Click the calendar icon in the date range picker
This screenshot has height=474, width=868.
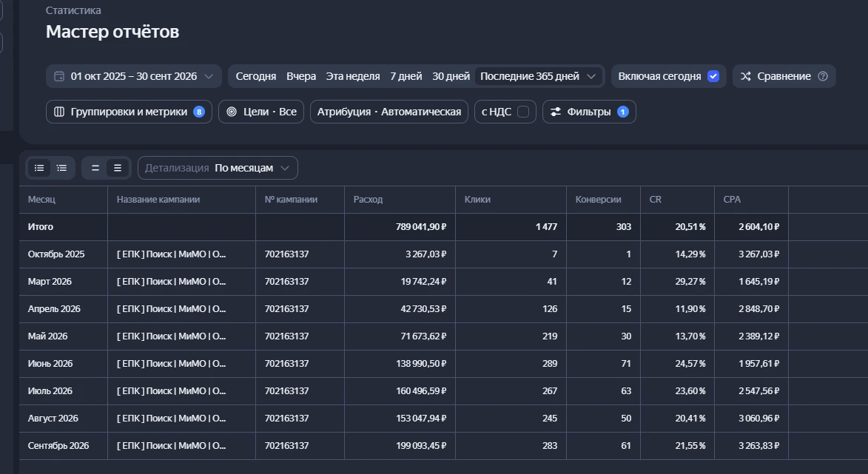click(x=59, y=76)
